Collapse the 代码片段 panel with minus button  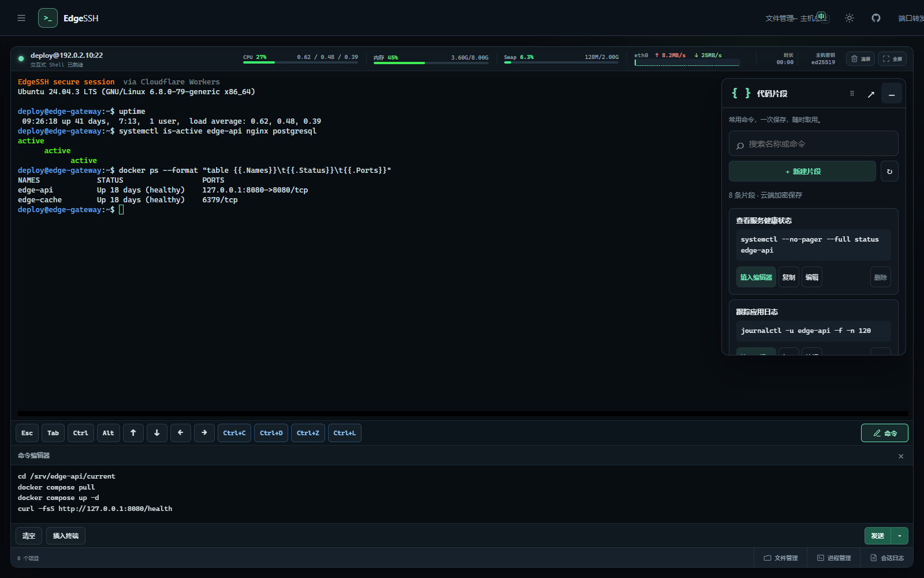[892, 94]
